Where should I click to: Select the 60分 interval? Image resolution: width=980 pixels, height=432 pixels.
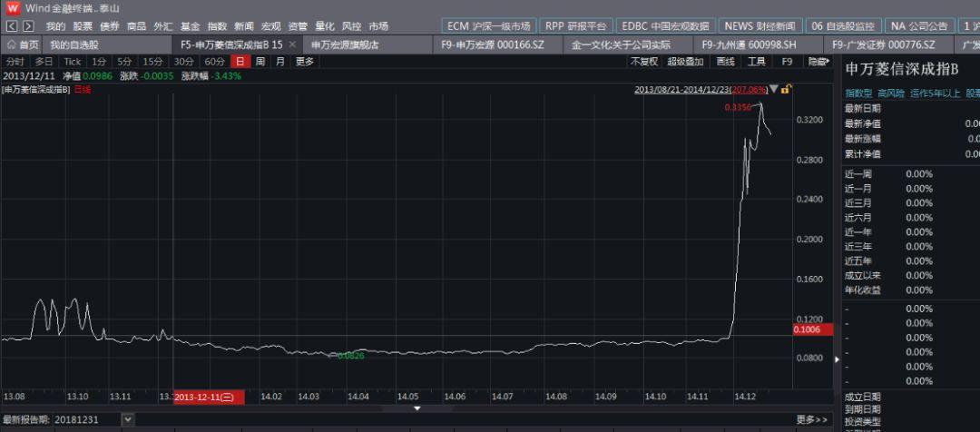214,62
